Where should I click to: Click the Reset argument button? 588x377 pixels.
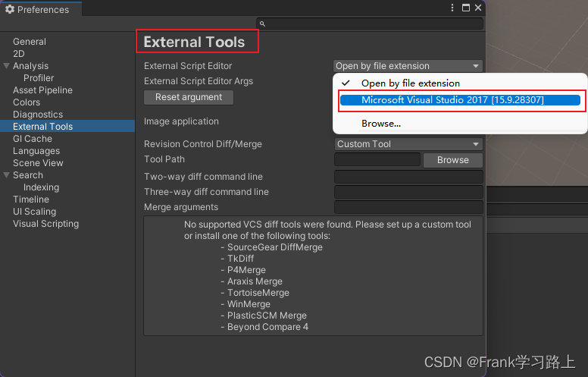point(189,97)
